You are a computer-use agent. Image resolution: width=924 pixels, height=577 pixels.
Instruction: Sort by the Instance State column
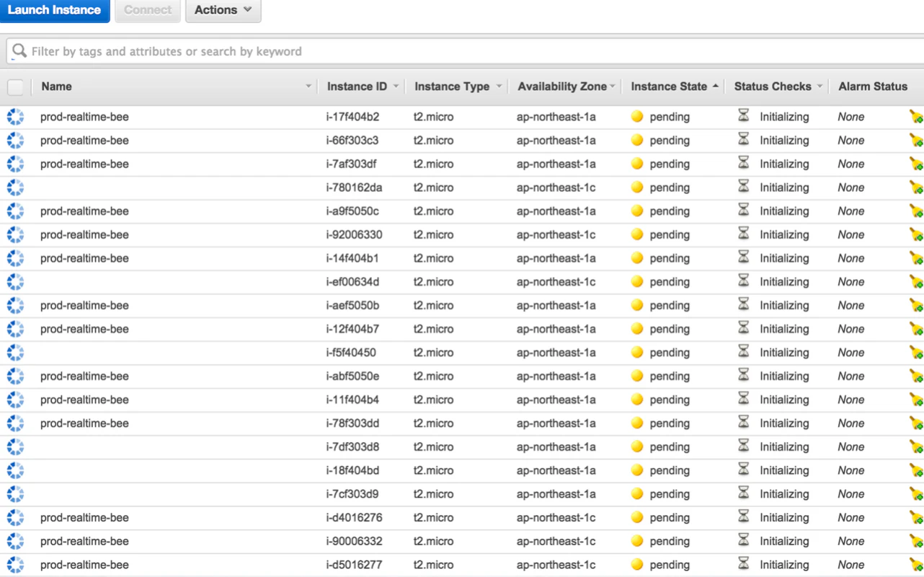pos(669,87)
